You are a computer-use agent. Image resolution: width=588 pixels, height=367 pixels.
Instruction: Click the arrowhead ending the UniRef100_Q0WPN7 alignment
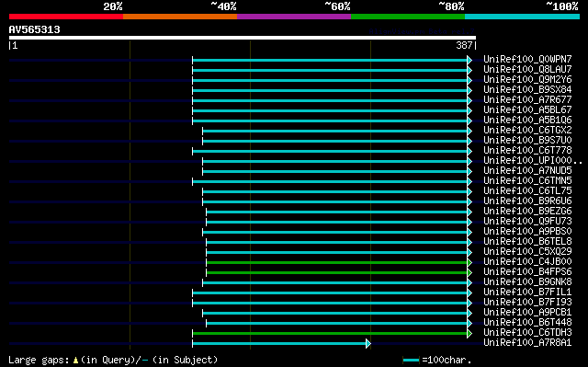click(x=469, y=60)
